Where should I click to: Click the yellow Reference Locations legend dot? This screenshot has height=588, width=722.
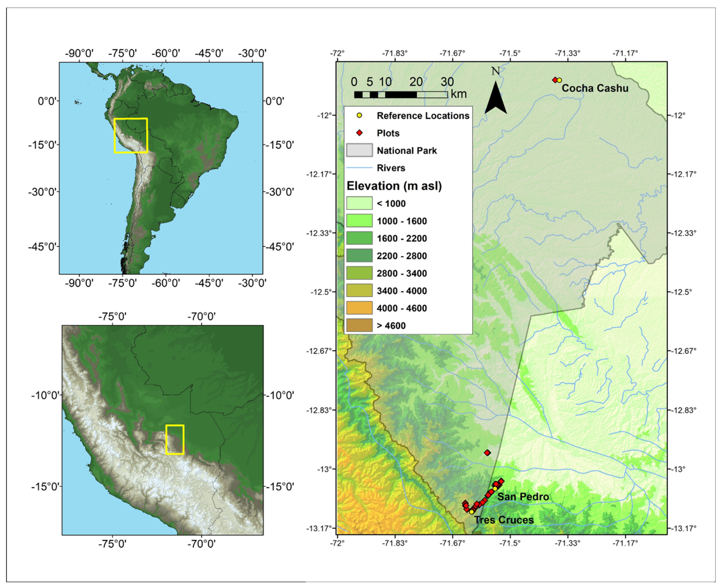pos(359,116)
